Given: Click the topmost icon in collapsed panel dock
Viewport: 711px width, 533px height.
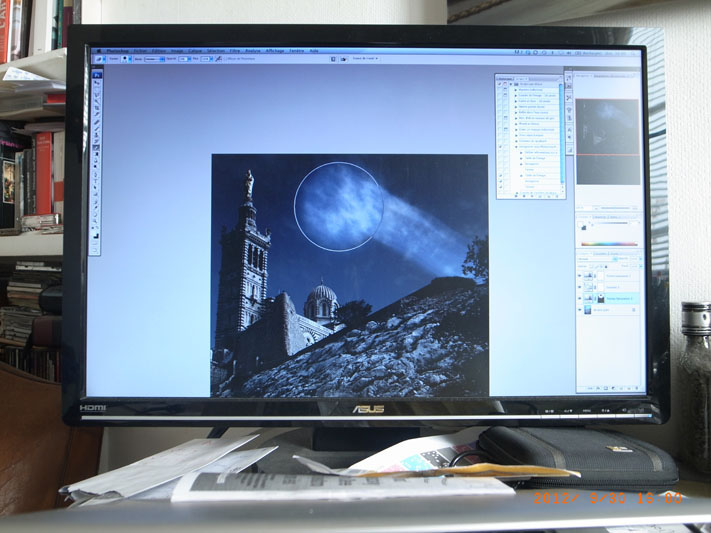Looking at the screenshot, I should point(569,78).
